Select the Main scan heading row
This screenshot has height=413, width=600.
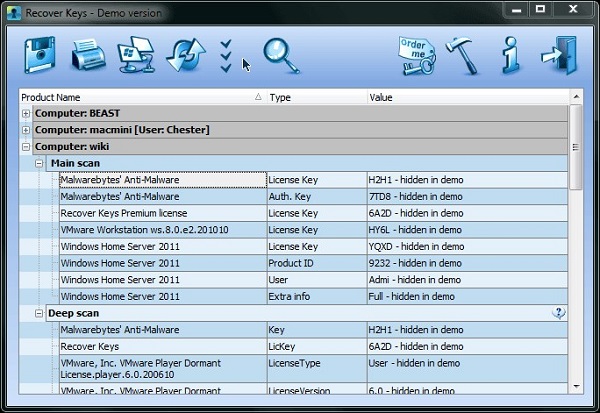307,163
